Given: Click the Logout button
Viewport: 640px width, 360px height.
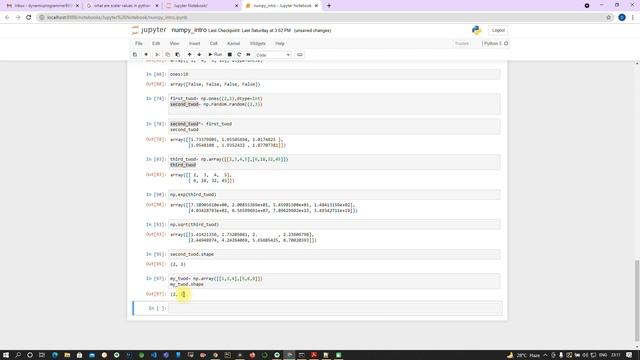Looking at the screenshot, I should tap(498, 30).
